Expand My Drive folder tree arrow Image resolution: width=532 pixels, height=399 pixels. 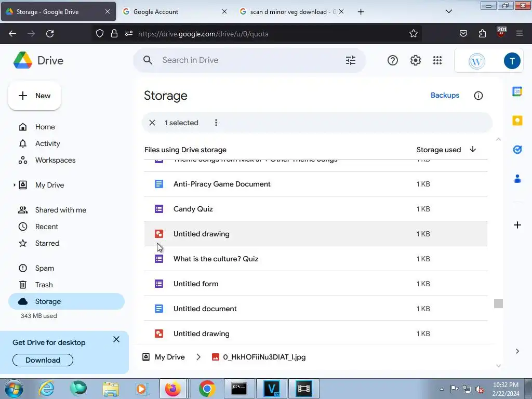coord(14,185)
